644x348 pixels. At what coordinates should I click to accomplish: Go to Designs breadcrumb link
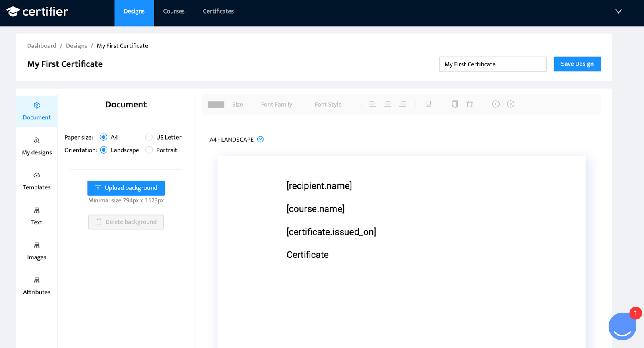[76, 46]
